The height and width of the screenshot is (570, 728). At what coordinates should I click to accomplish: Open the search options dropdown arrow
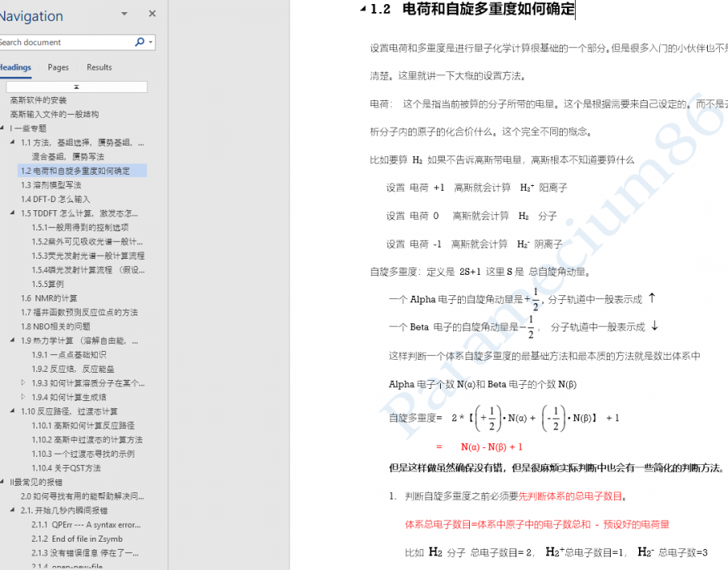click(151, 42)
